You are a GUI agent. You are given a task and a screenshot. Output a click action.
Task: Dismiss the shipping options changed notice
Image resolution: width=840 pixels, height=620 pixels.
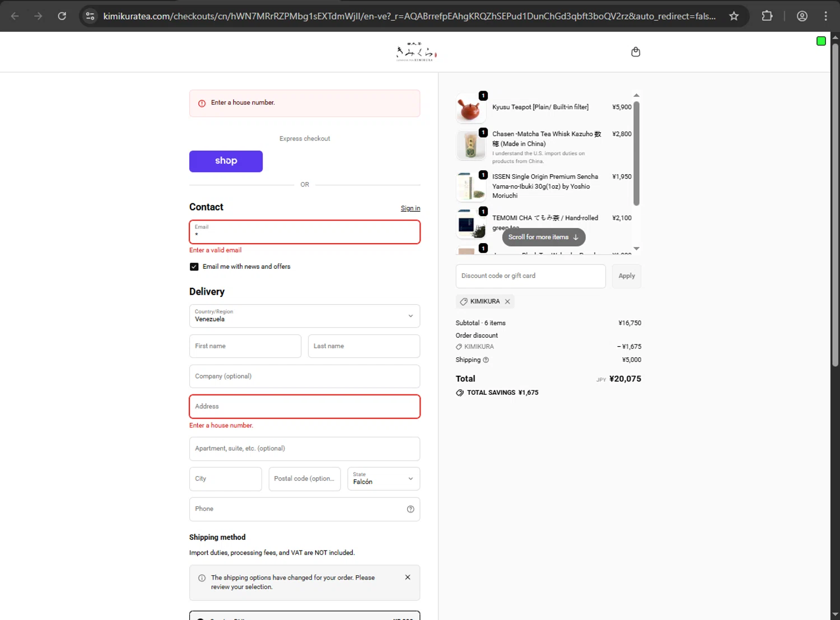click(408, 577)
